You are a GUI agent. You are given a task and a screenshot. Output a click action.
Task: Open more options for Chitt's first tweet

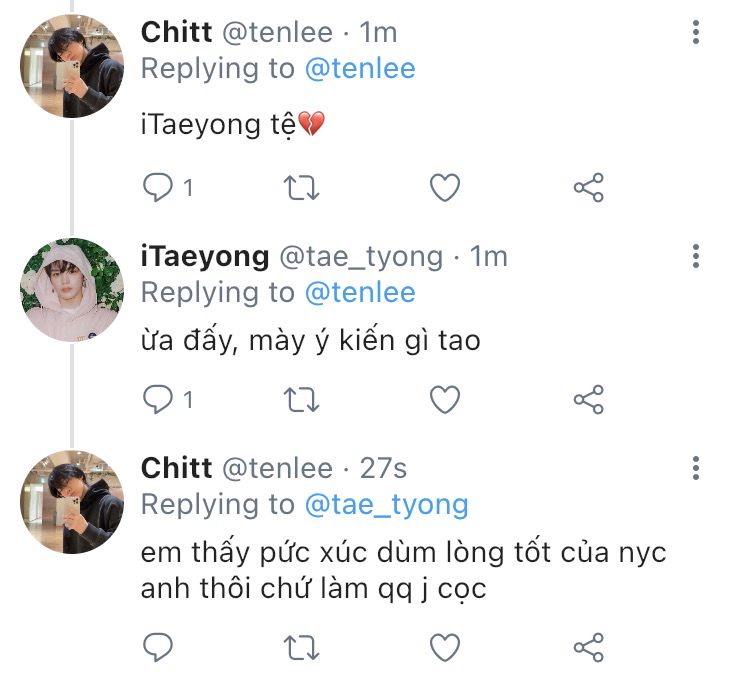click(696, 33)
